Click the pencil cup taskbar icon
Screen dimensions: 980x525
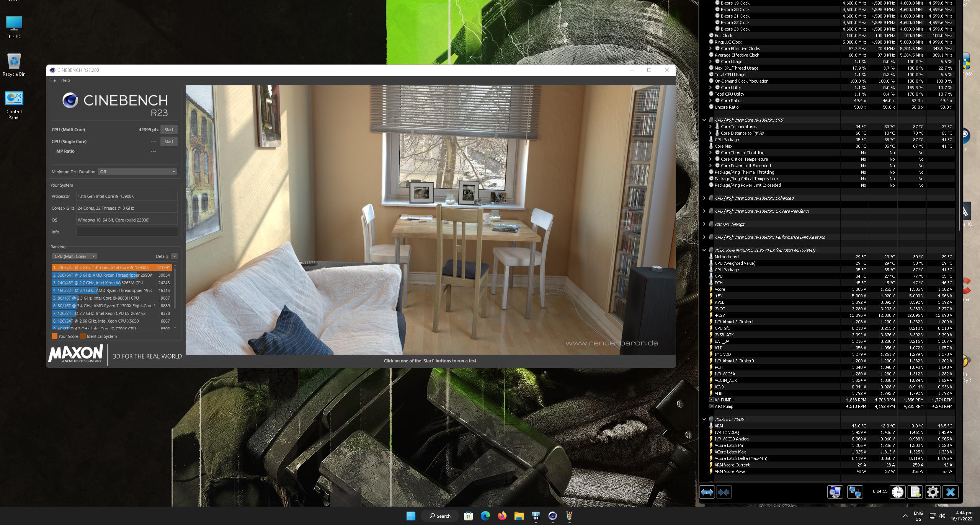(x=569, y=516)
